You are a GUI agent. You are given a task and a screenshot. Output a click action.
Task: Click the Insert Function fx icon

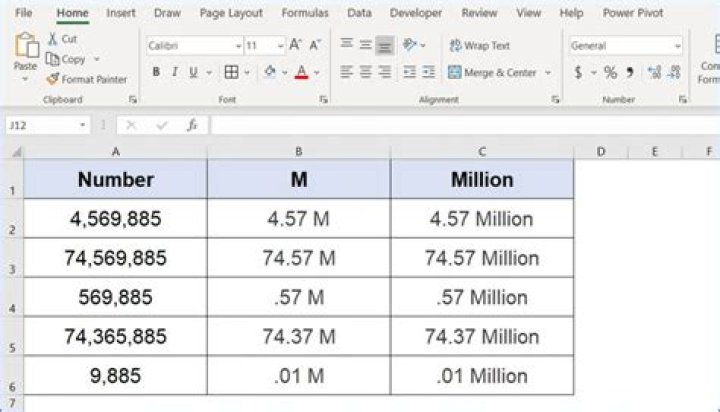coord(192,125)
